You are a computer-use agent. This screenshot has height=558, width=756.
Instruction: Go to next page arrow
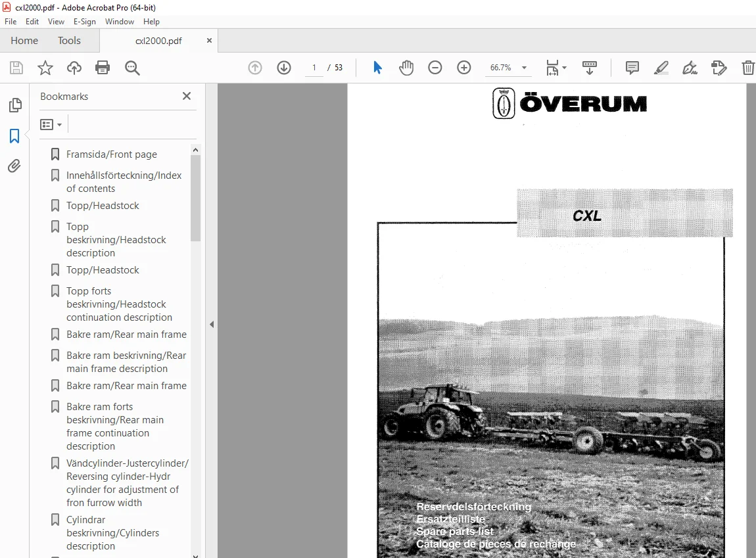tap(284, 68)
